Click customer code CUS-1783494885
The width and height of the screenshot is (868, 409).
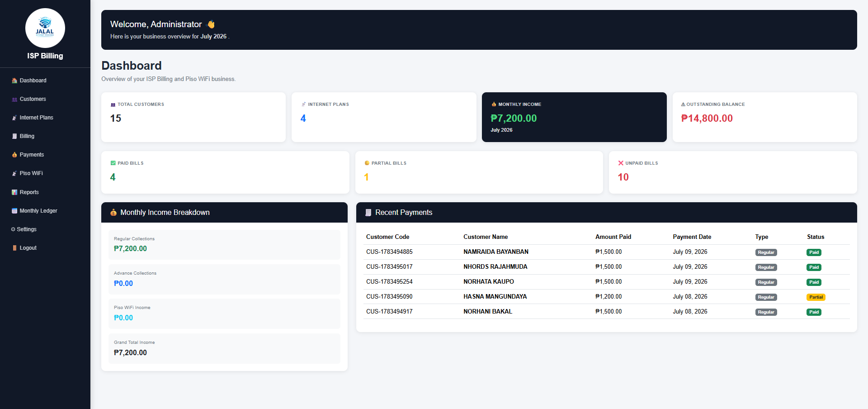coord(389,252)
